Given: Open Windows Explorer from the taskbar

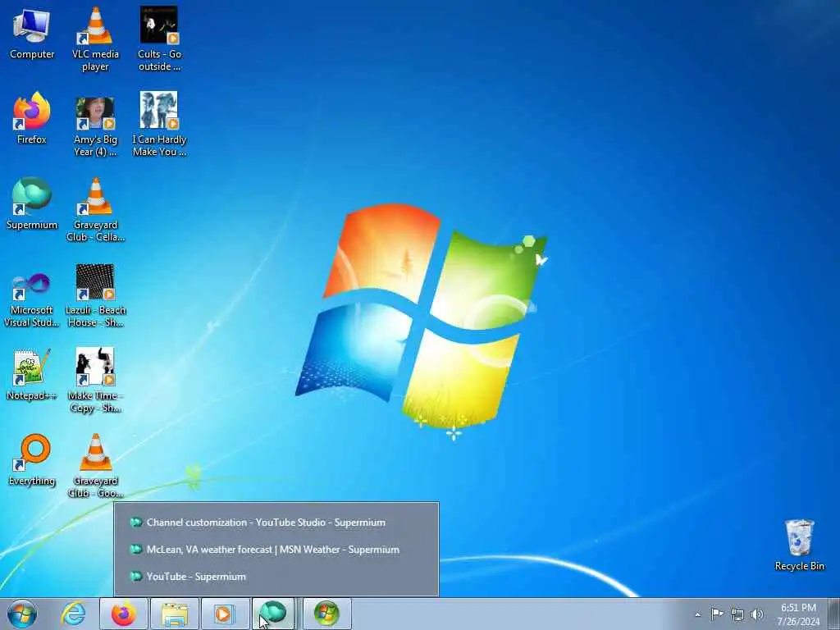Looking at the screenshot, I should tap(175, 614).
